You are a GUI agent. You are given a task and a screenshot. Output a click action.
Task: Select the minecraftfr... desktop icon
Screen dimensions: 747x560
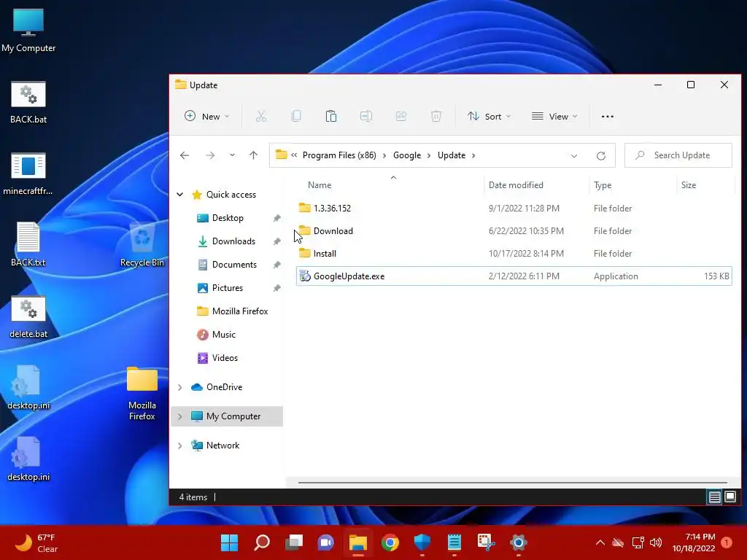point(28,174)
